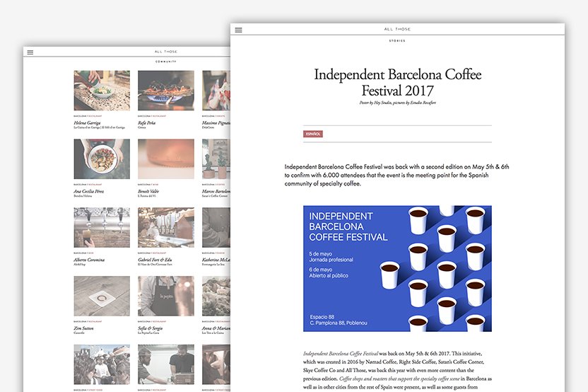Open Marcos Bartolomé's cactus photo thumbnail
This screenshot has width=588, height=392.
click(x=216, y=158)
